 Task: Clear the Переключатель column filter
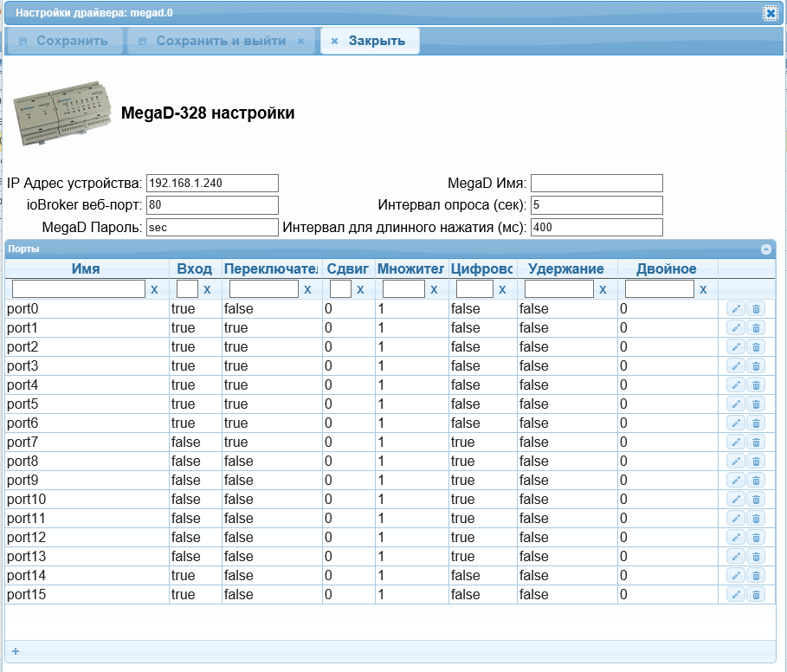click(x=307, y=289)
